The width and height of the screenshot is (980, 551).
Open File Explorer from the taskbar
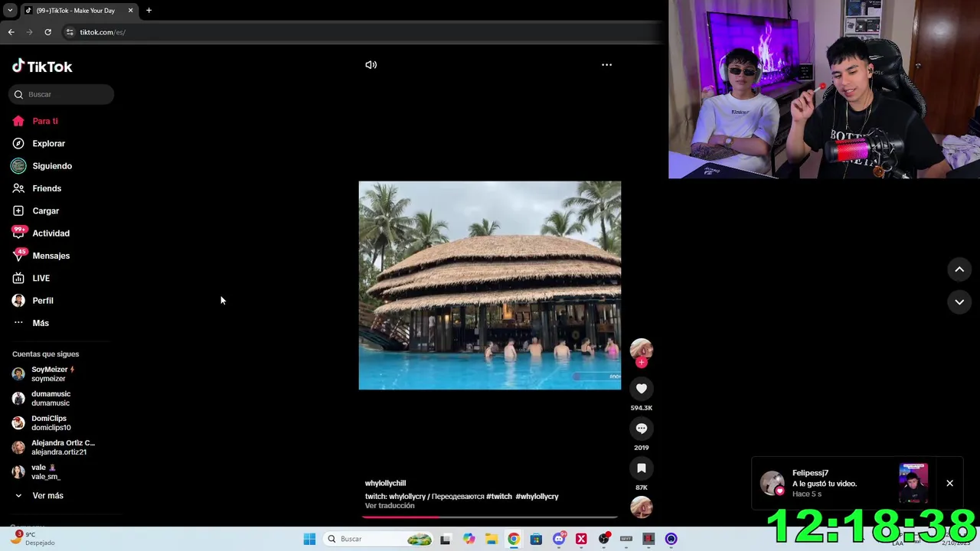coord(491,539)
